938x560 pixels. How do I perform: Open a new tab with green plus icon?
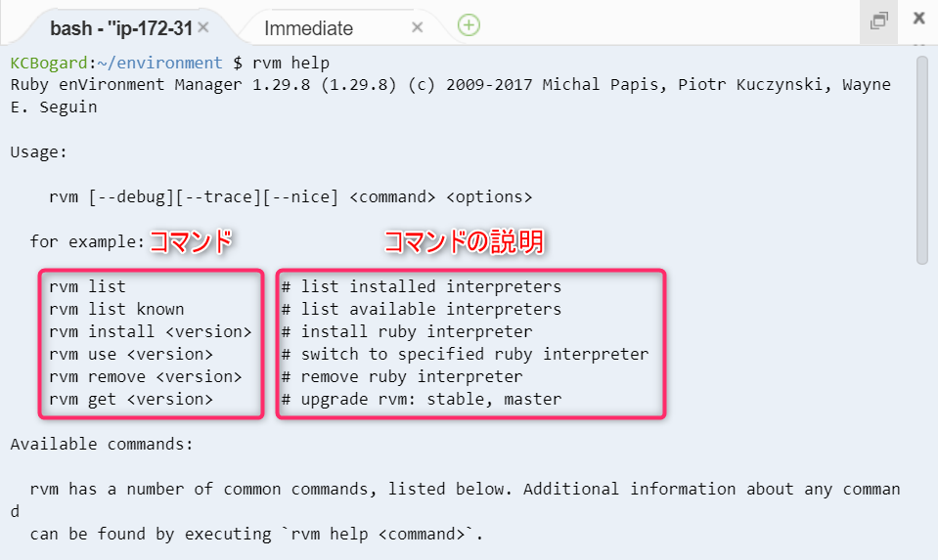pyautogui.click(x=469, y=25)
